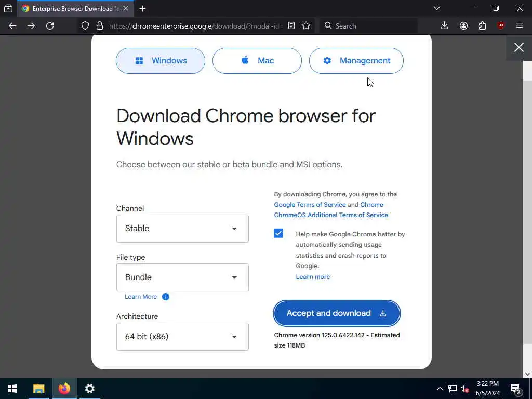This screenshot has height=399, width=532.
Task: Switch to the Mac platform tab
Action: click(x=257, y=61)
